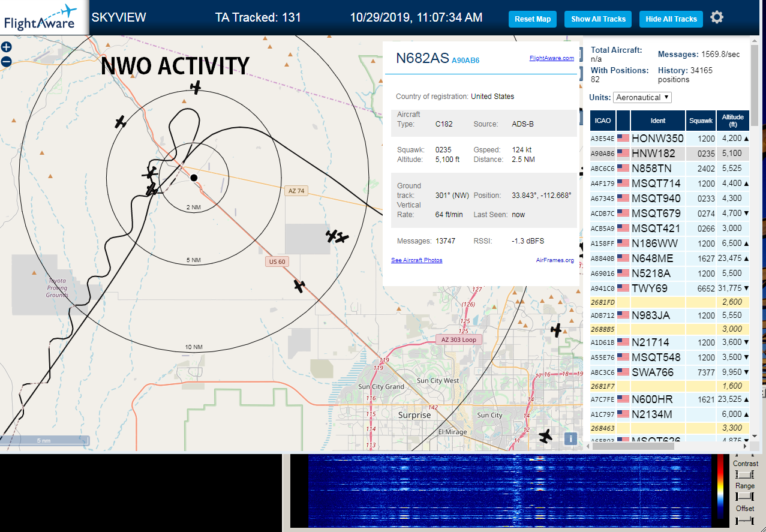Select the HNW182 aircraft row
The width and height of the screenshot is (766, 532).
(x=669, y=154)
